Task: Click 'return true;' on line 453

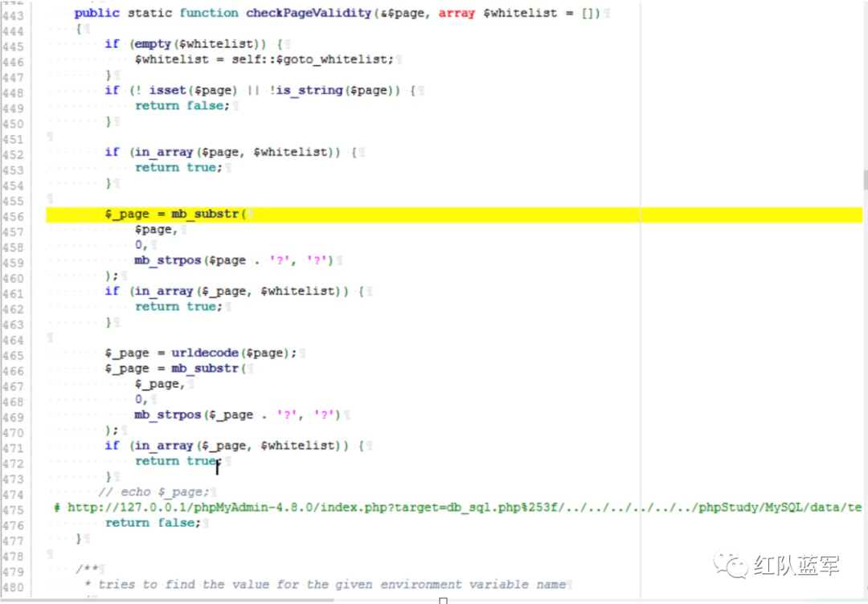Action: [178, 168]
